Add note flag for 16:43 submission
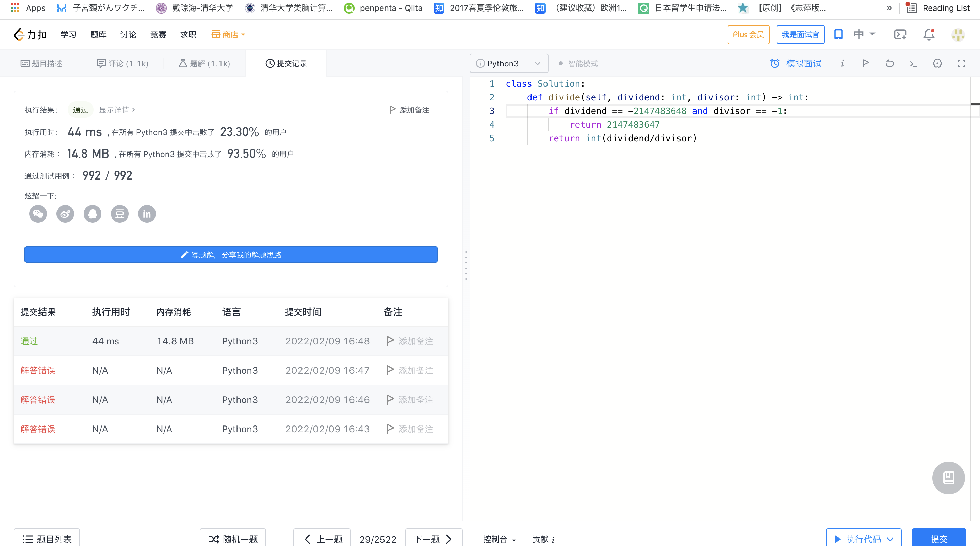 click(x=410, y=429)
